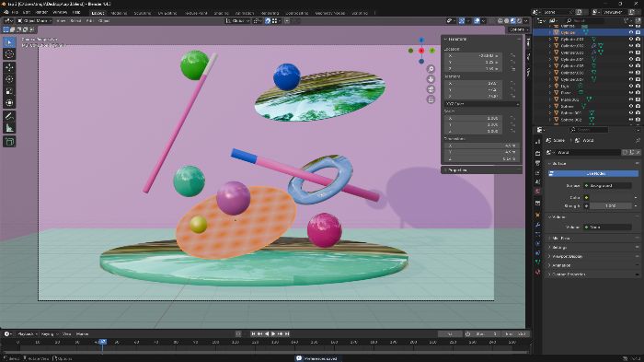
Task: Open the Object Mode dropdown
Action: tap(35, 20)
